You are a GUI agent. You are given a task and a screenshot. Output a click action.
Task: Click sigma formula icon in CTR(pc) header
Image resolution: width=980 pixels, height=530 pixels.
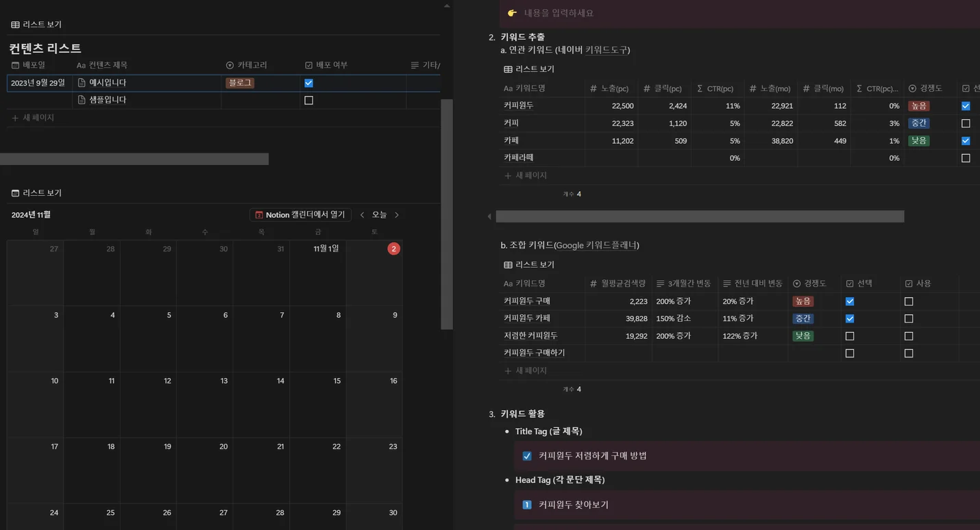700,88
